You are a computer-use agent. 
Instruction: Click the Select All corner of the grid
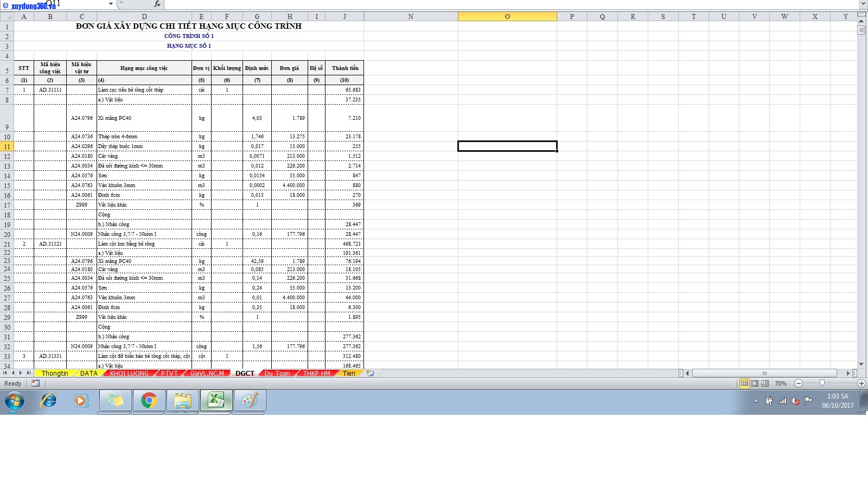pyautogui.click(x=7, y=16)
